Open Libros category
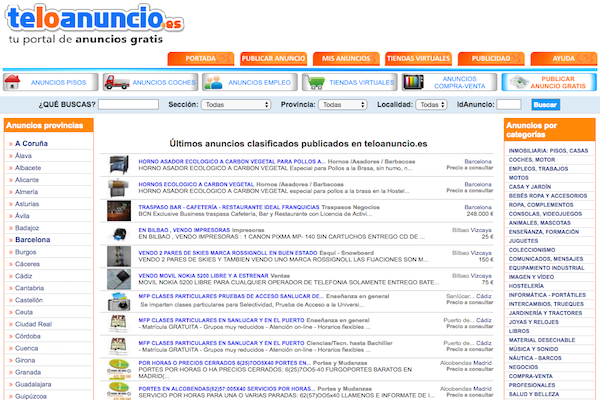 pyautogui.click(x=519, y=331)
